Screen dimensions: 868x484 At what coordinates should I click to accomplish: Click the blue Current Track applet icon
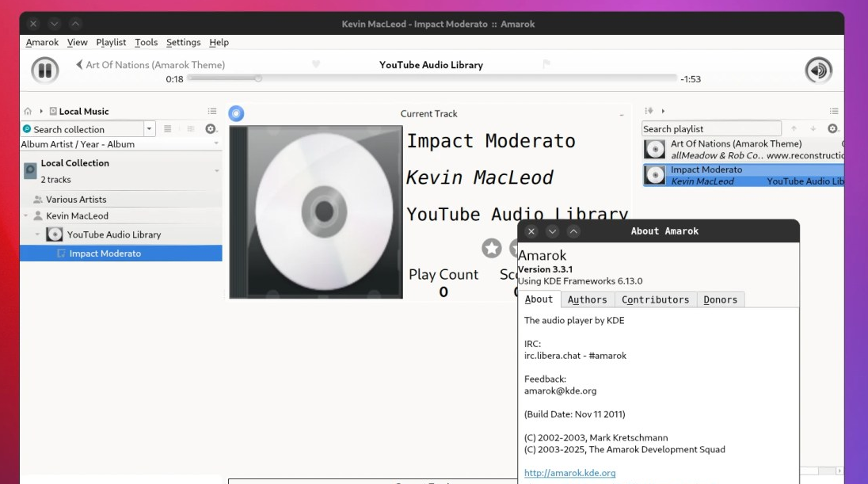[236, 113]
